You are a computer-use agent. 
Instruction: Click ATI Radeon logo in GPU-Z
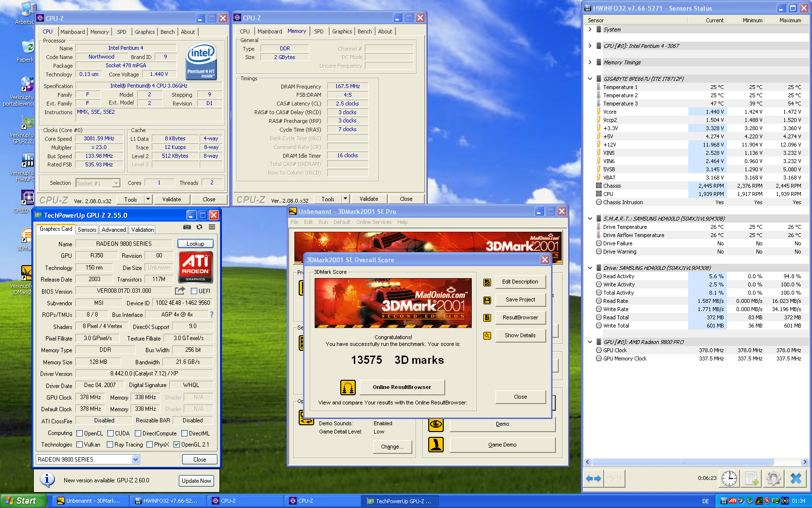tap(196, 267)
